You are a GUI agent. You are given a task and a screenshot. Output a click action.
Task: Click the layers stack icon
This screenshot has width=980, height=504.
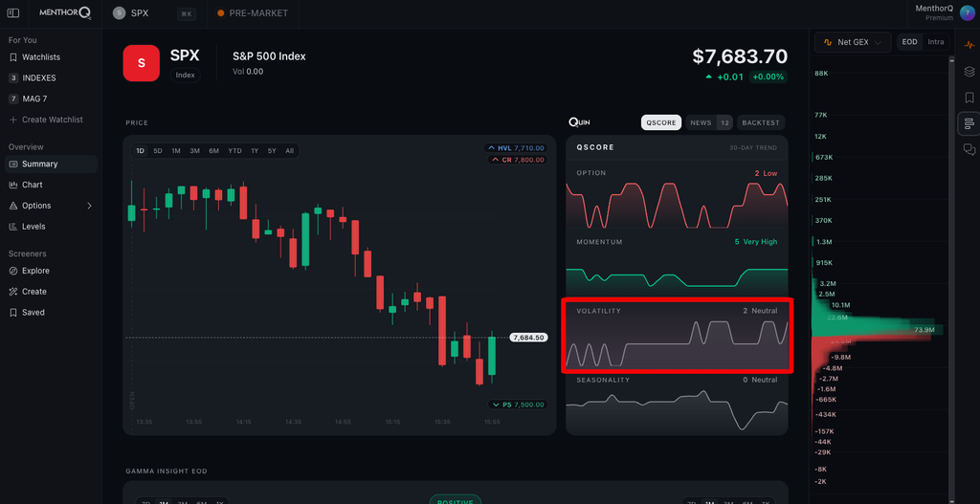(969, 71)
